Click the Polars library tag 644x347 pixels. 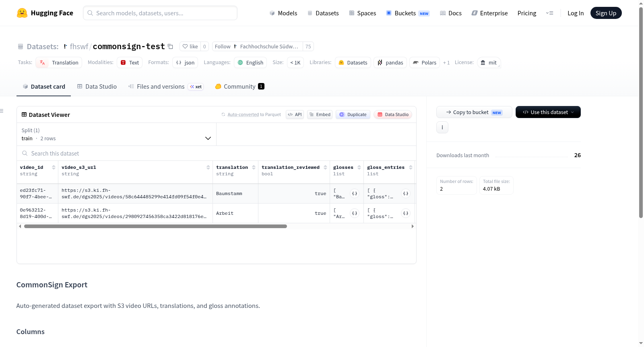pos(425,62)
